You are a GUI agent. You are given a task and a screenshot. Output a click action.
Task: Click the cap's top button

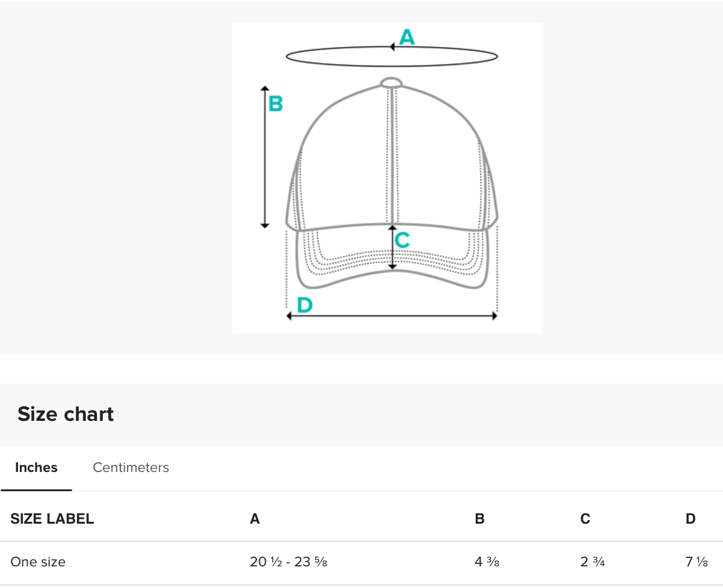(x=391, y=82)
